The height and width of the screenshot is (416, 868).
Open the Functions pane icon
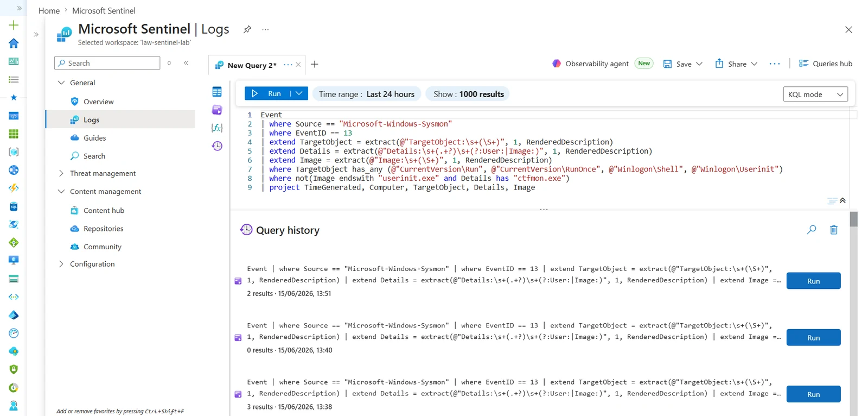coord(217,128)
